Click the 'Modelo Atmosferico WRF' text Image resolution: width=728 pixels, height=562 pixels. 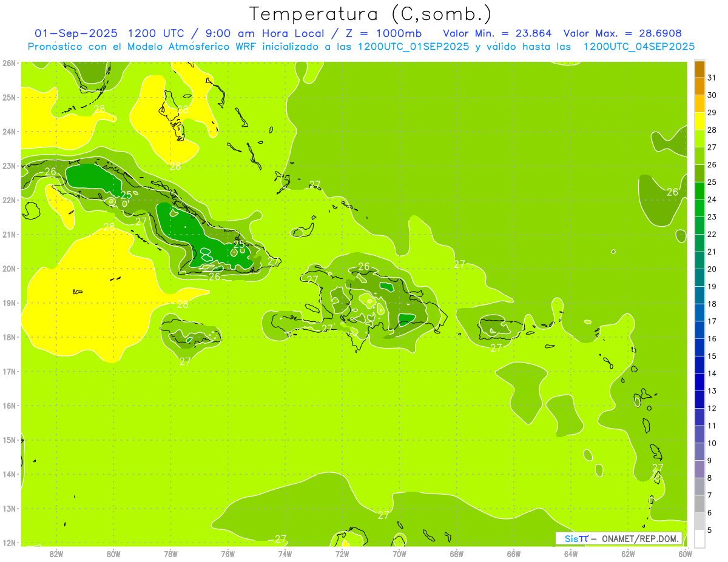coord(186,47)
